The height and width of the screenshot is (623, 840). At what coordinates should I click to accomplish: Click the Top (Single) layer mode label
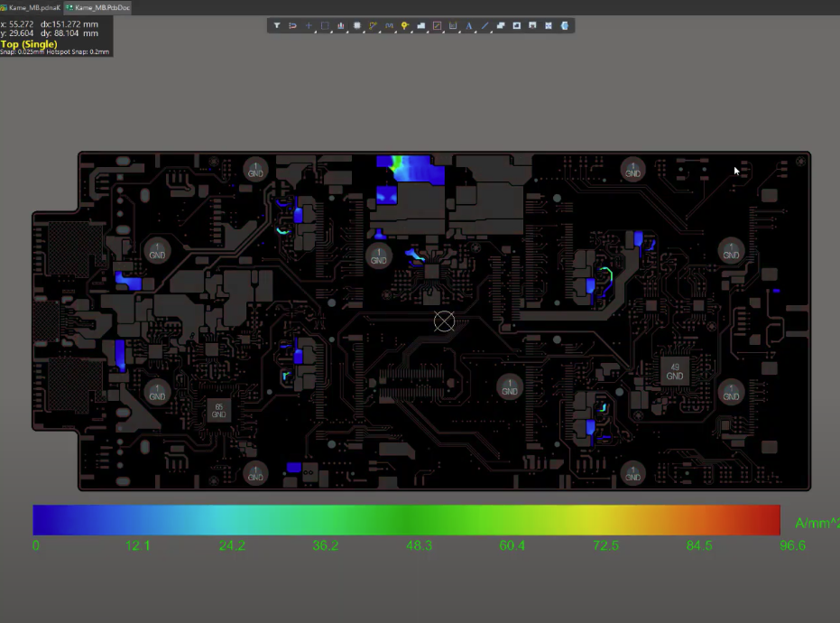(29, 43)
